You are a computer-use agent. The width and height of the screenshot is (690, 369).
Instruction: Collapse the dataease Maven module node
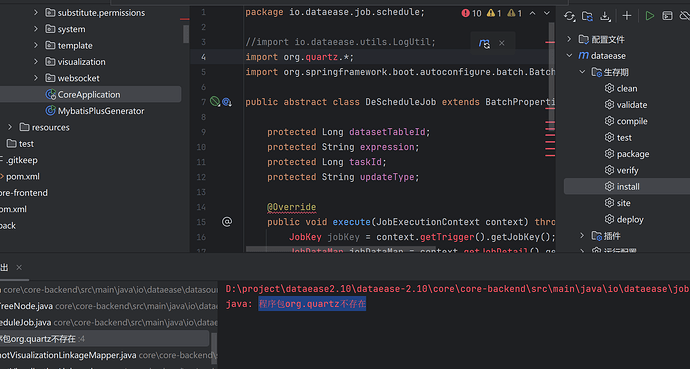click(569, 55)
